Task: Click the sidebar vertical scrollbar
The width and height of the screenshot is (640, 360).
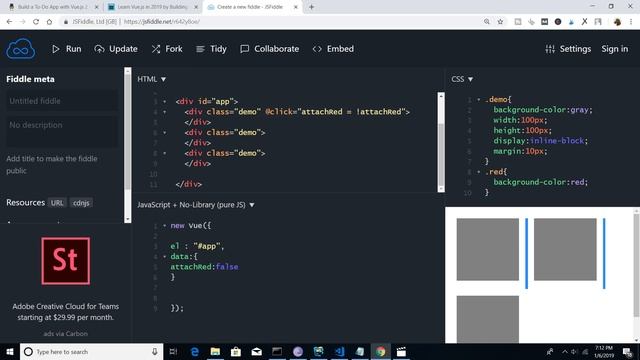Action: tap(128, 145)
